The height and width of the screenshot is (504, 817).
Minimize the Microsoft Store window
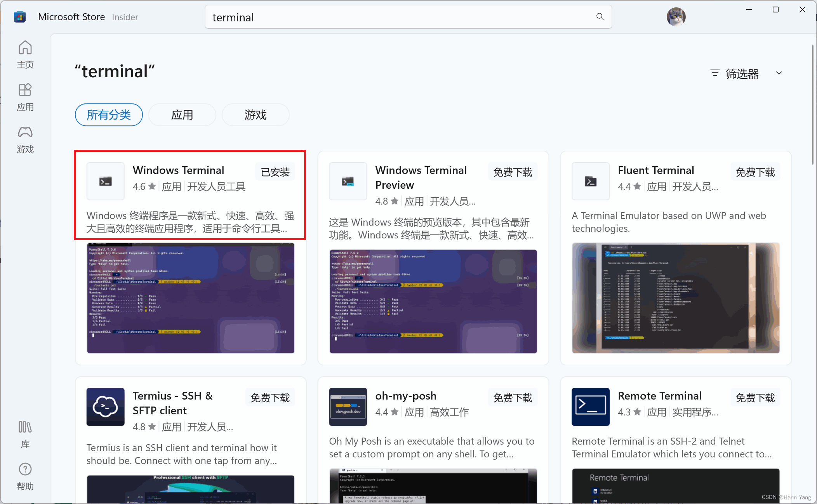(x=749, y=10)
